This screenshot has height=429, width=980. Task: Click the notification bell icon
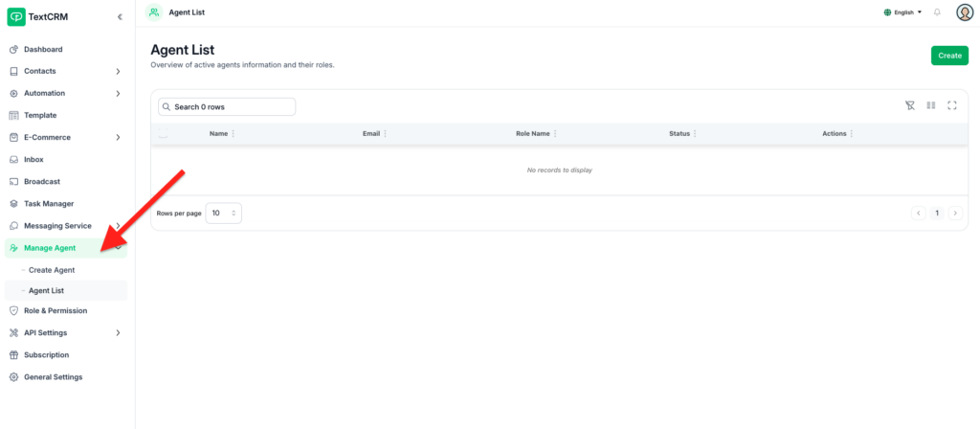(937, 12)
